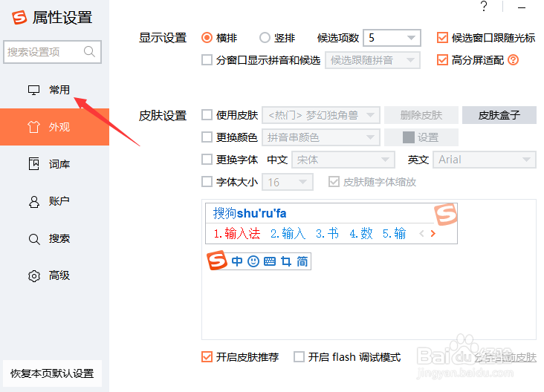Screen dimensions: 544x392
Task: Click the magnifier icon for 搜索 tab
Action: pyautogui.click(x=34, y=239)
